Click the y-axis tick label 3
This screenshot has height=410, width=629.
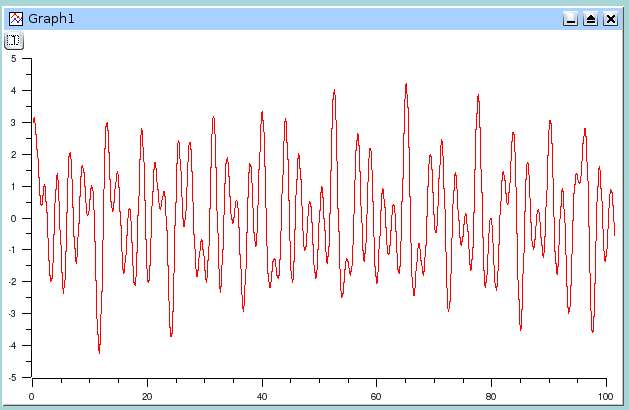click(14, 122)
